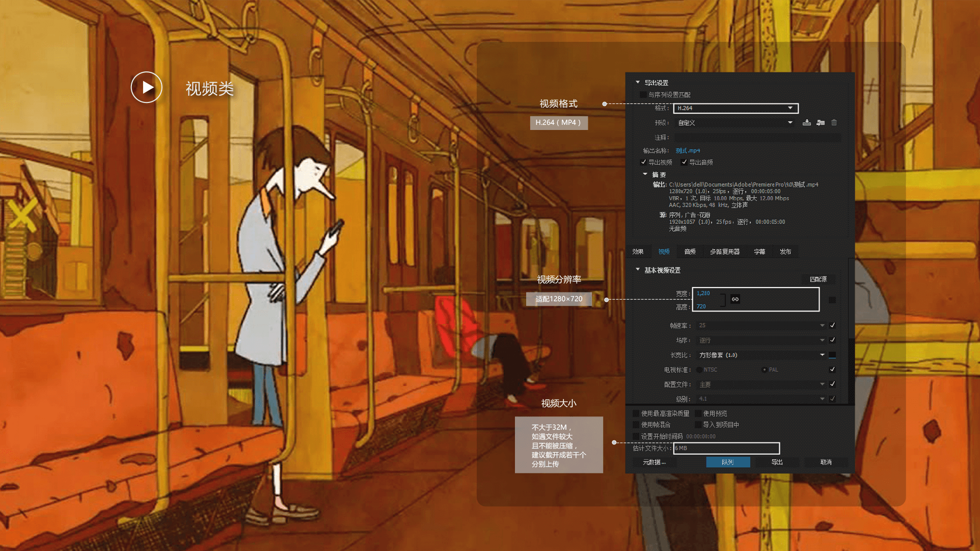Select the PAL radio button
The height and width of the screenshot is (551, 980).
(x=764, y=370)
